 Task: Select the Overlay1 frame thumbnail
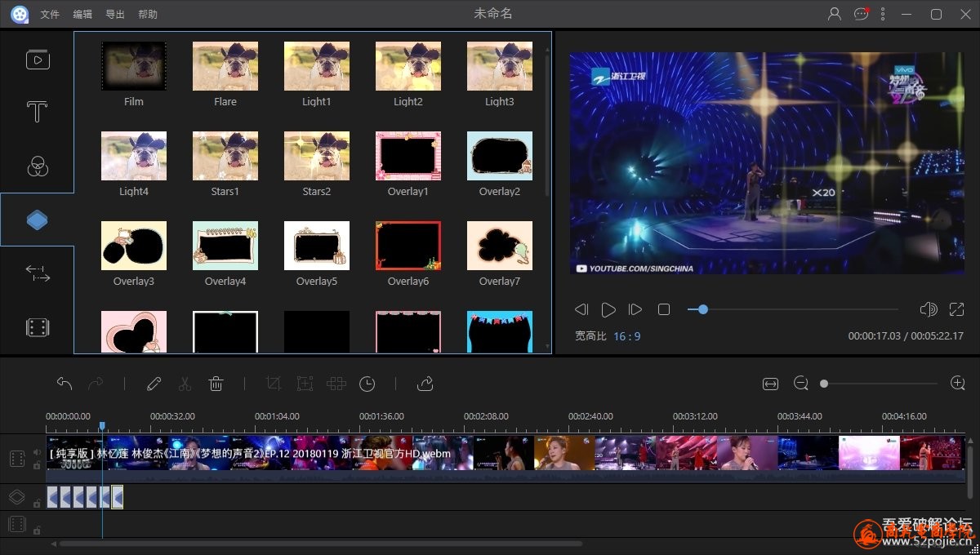pyautogui.click(x=408, y=156)
